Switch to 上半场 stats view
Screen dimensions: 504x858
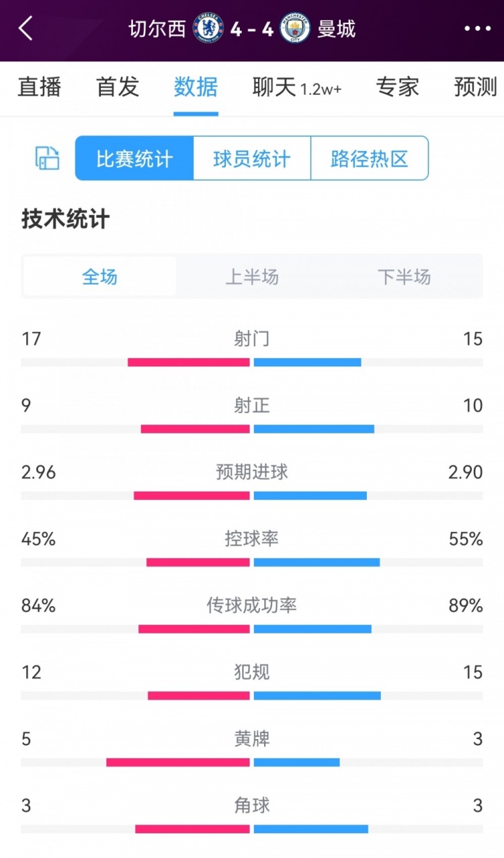click(x=252, y=277)
